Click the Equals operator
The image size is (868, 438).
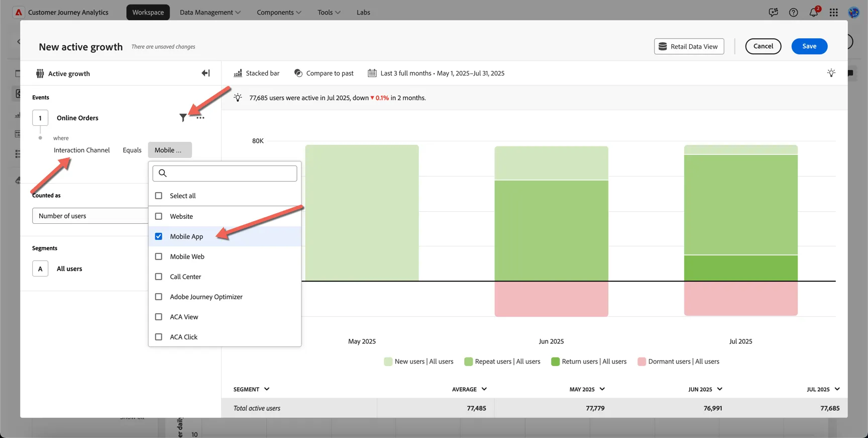(x=132, y=150)
